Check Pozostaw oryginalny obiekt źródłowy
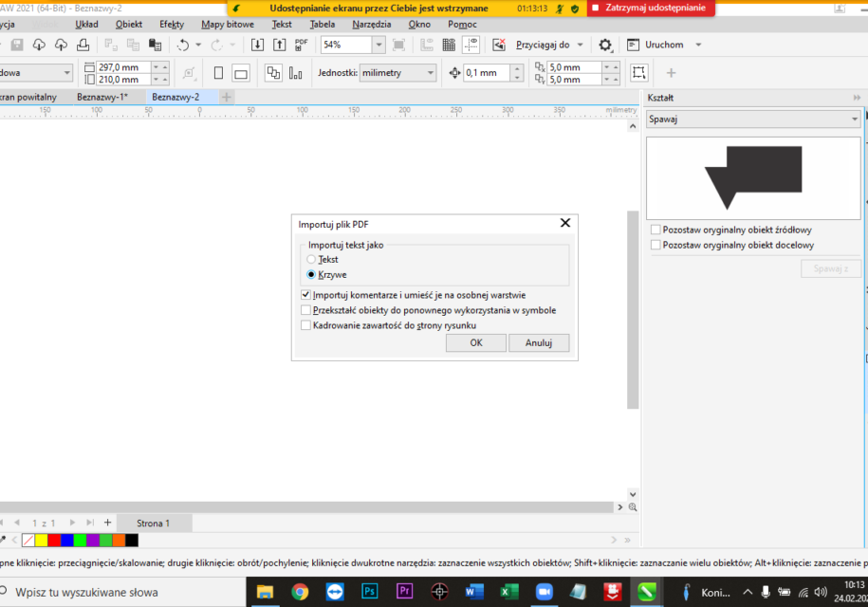 (x=656, y=230)
